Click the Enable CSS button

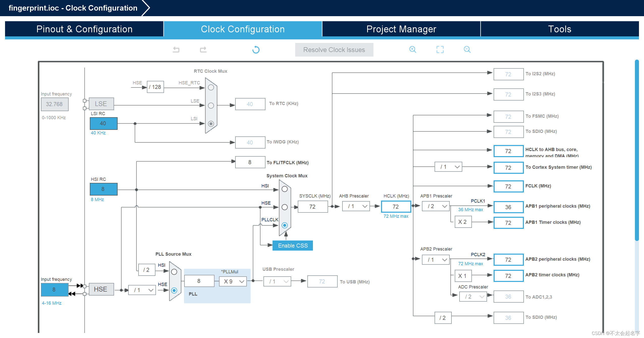(x=292, y=246)
